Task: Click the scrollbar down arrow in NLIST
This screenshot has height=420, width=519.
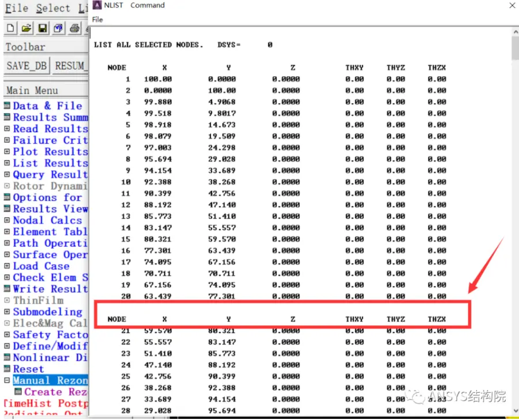Action: pos(516,411)
